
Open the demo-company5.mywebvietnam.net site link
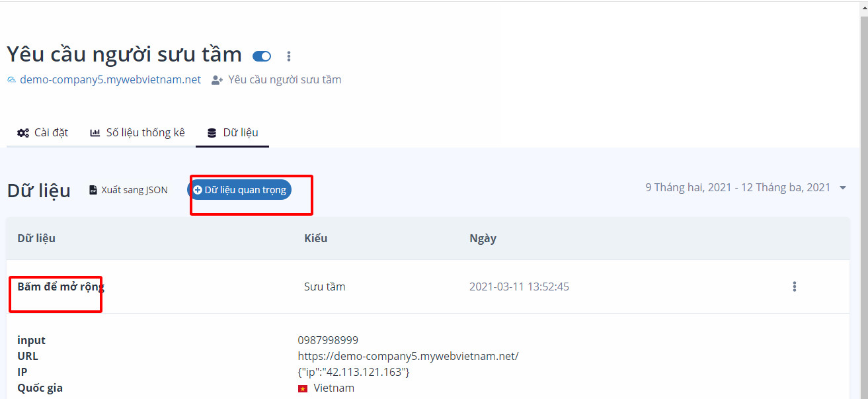click(110, 79)
